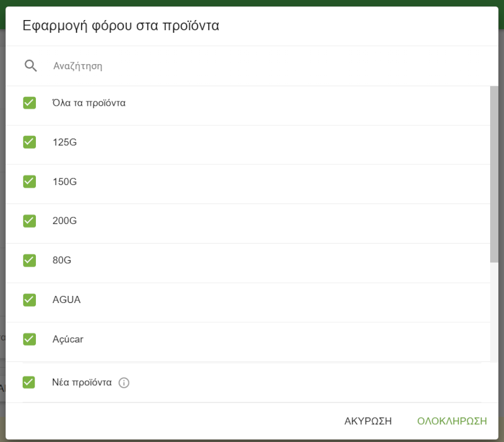The height and width of the screenshot is (442, 504).
Task: Select the Açúcar product row
Action: 68,339
